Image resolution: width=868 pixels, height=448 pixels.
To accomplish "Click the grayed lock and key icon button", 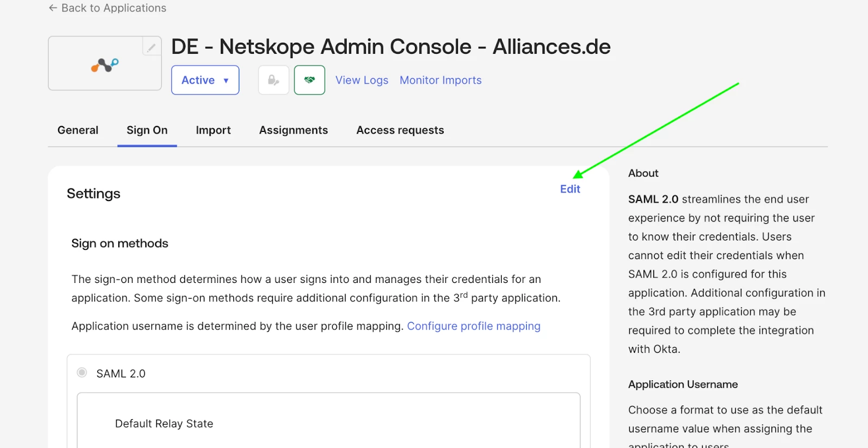I will coord(273,80).
